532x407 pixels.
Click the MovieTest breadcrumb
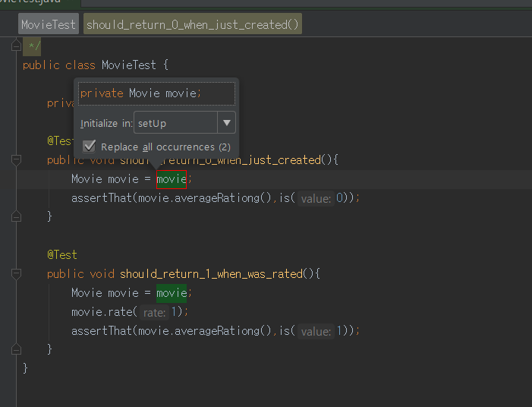pyautogui.click(x=48, y=24)
